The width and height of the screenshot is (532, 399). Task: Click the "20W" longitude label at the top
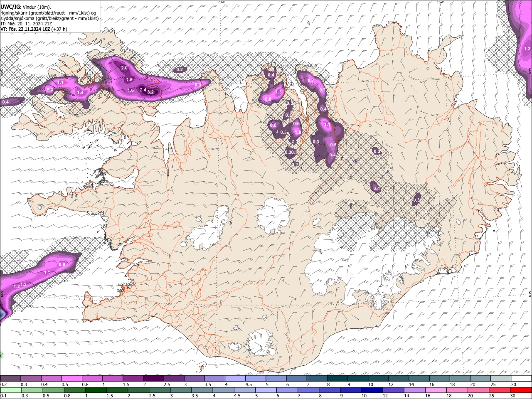click(221, 2)
